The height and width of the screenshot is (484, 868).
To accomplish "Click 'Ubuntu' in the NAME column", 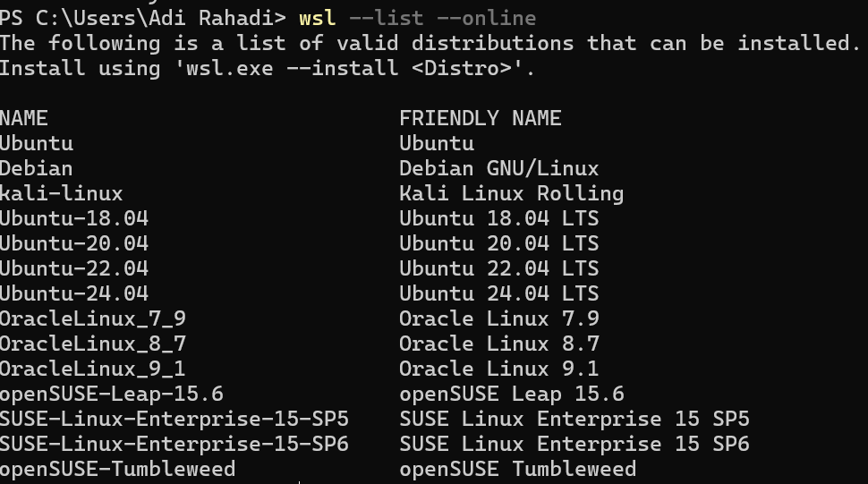I will [x=37, y=143].
